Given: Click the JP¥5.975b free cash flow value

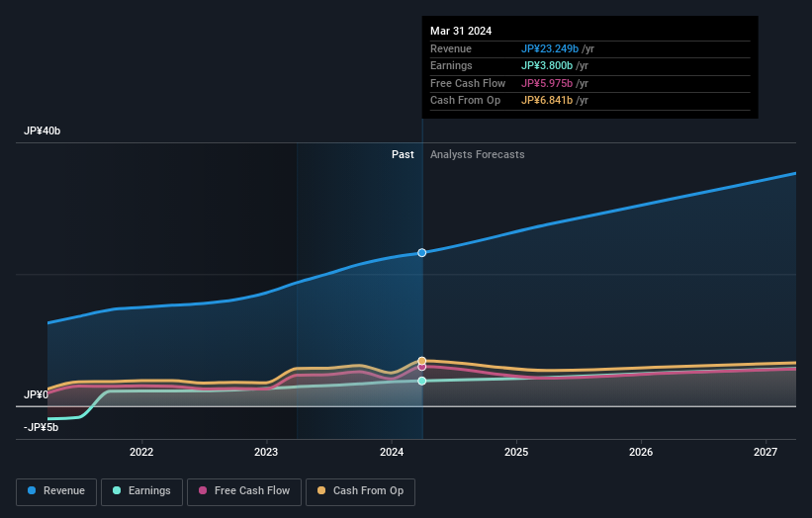Looking at the screenshot, I should coord(547,83).
